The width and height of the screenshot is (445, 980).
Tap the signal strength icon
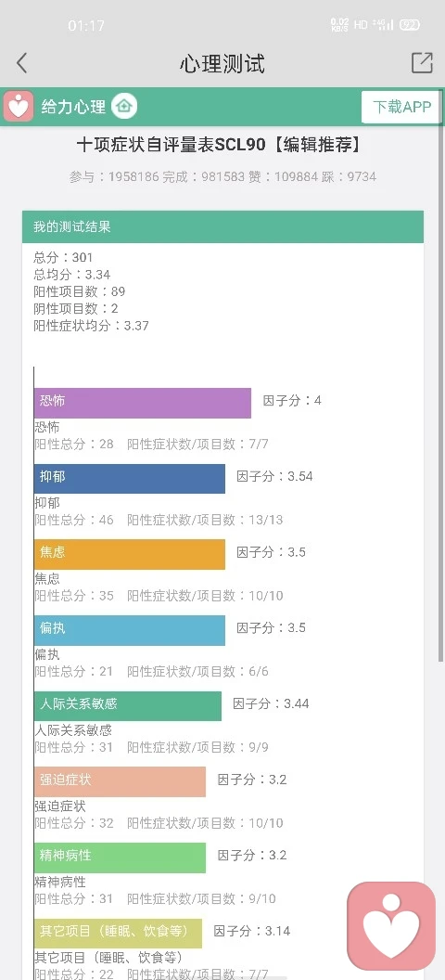(383, 25)
